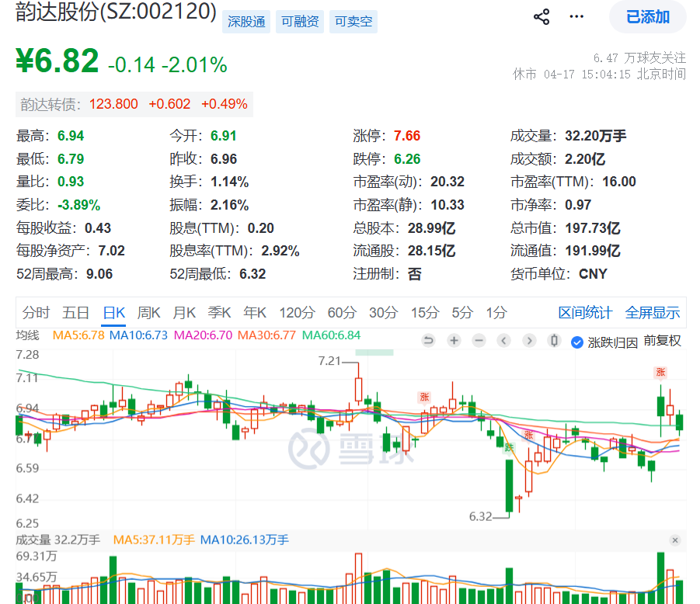Click the share icon near the stock title
Image resolution: width=700 pixels, height=604 pixels.
click(542, 17)
